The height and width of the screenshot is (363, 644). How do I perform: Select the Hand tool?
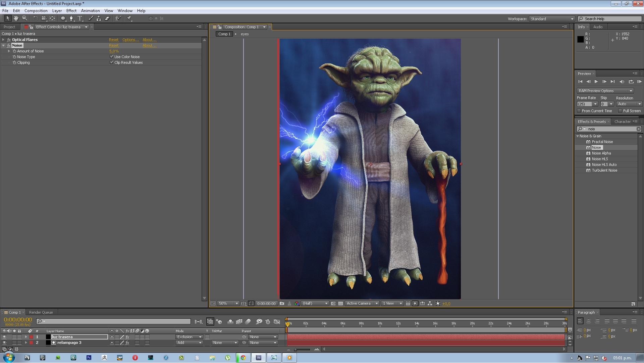pyautogui.click(x=16, y=18)
